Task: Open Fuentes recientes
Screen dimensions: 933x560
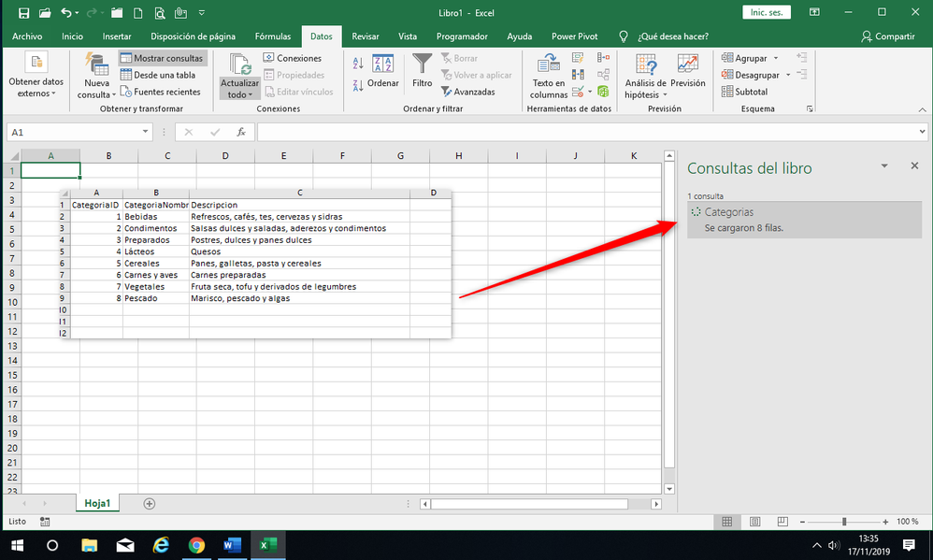Action: coord(160,92)
